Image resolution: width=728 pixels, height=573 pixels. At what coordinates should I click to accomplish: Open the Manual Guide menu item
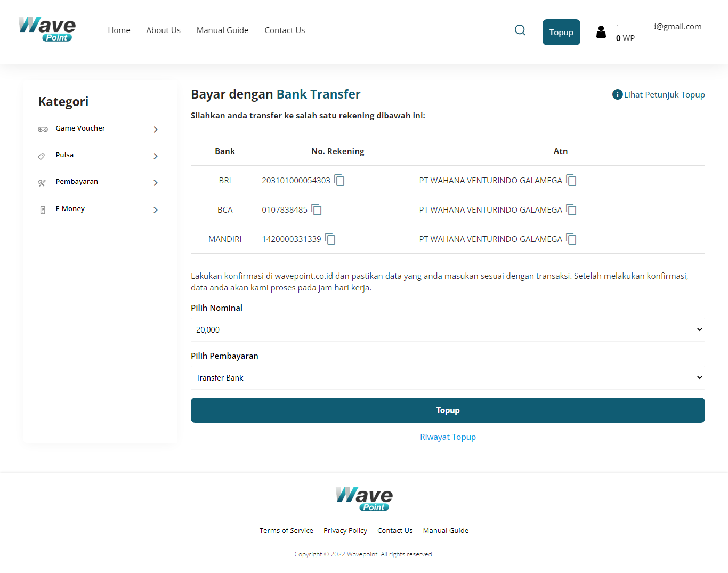(222, 30)
